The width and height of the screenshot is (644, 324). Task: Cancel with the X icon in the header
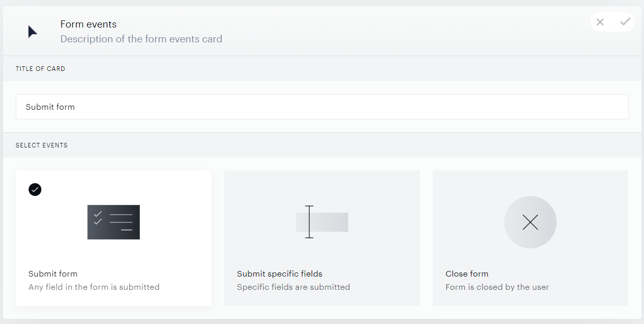600,22
